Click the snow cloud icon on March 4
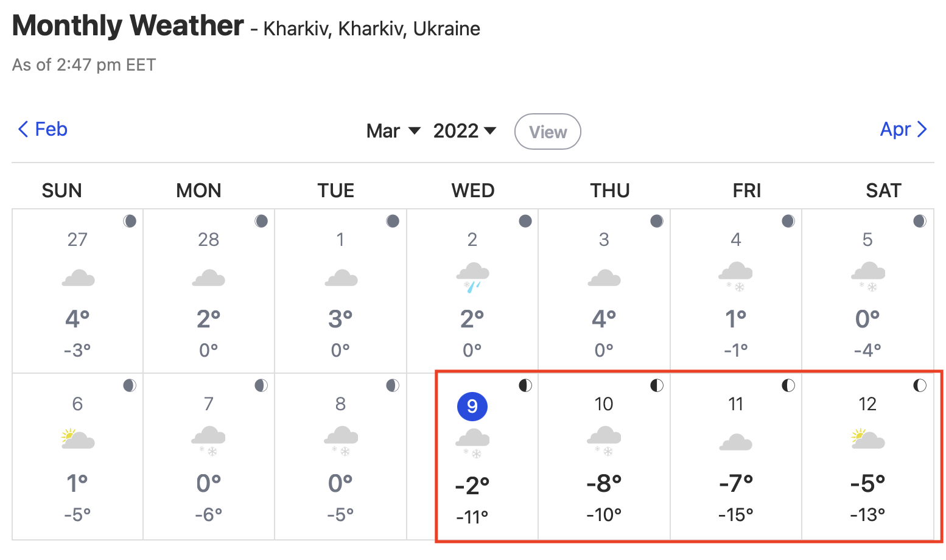Viewport: 946px width, 560px height. pyautogui.click(x=736, y=277)
